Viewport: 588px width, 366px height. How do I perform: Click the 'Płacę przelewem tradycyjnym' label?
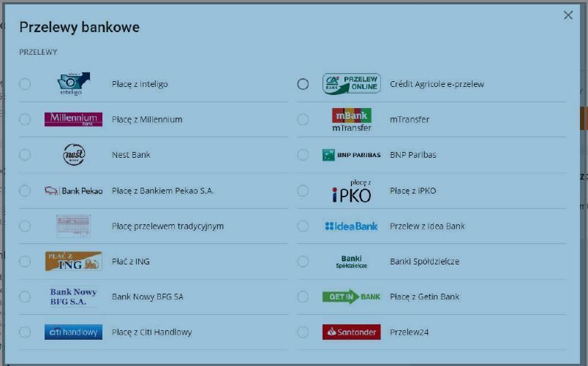[x=167, y=226]
